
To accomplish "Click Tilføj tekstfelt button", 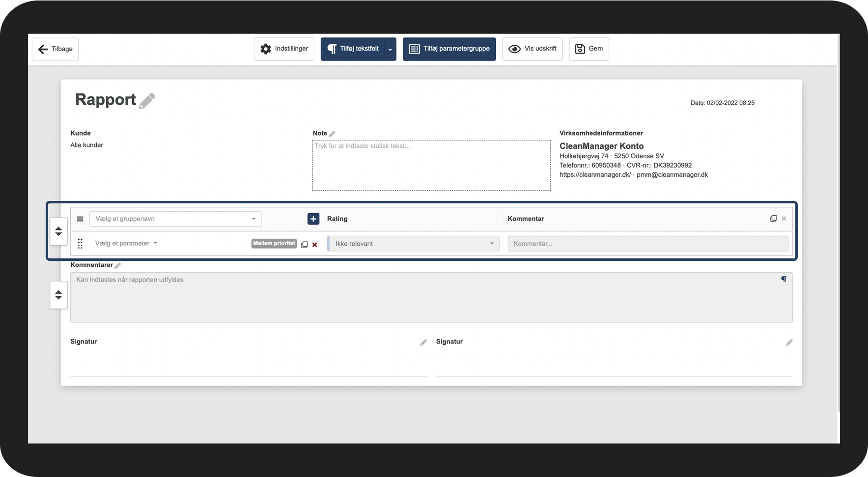I will [352, 49].
